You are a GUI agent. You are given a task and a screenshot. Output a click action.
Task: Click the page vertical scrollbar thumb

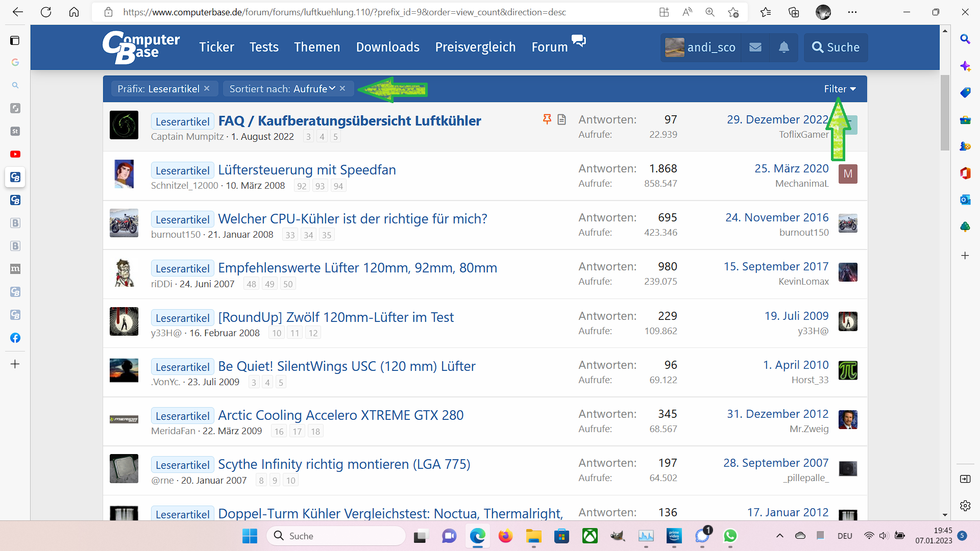(945, 112)
